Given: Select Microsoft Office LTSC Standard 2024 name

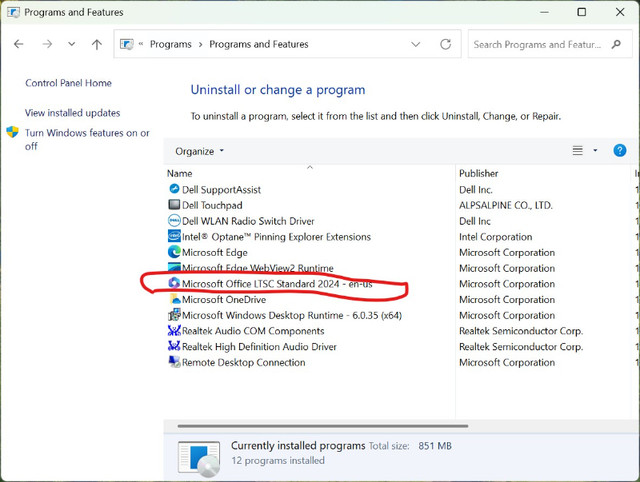Looking at the screenshot, I should click(277, 284).
